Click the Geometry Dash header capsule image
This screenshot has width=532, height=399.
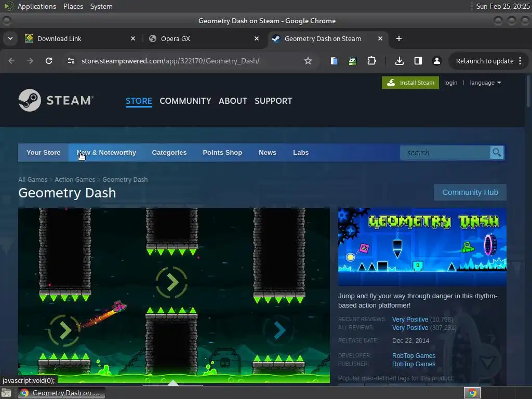pyautogui.click(x=422, y=247)
